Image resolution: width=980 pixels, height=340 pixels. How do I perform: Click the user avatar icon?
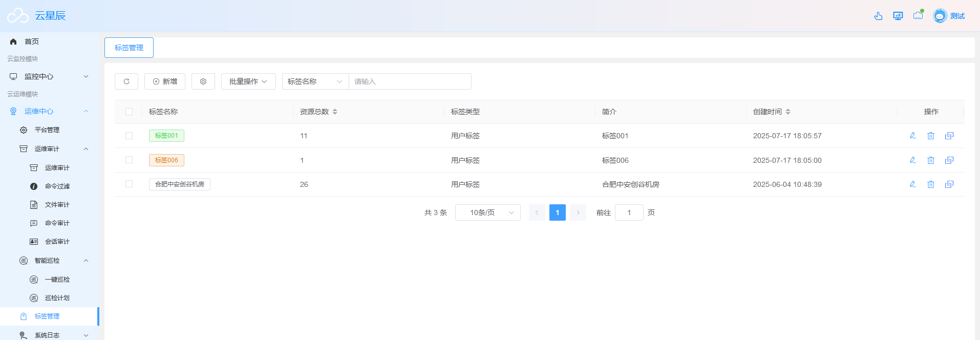(x=940, y=16)
